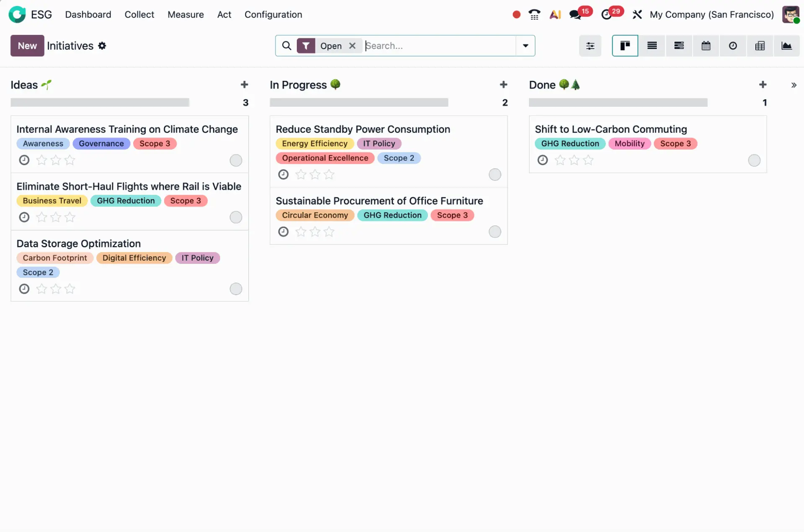Toggle state circle on Data Storage Optimization

(236, 289)
